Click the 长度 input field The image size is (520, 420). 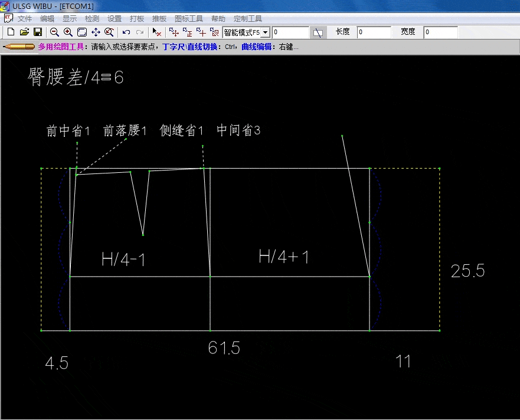click(x=374, y=32)
